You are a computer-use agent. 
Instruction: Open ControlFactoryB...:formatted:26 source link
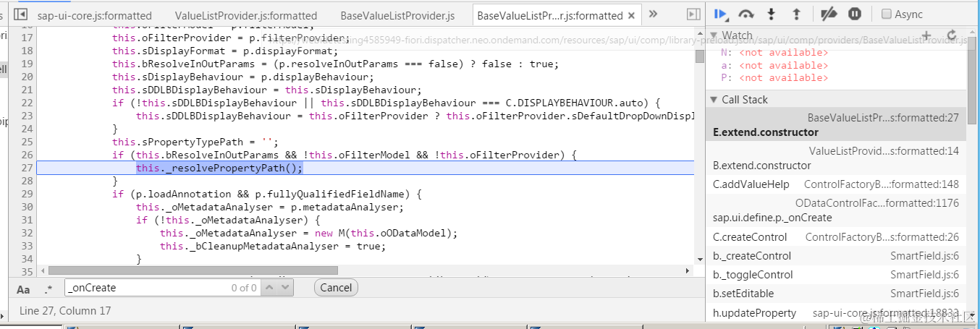click(x=882, y=237)
